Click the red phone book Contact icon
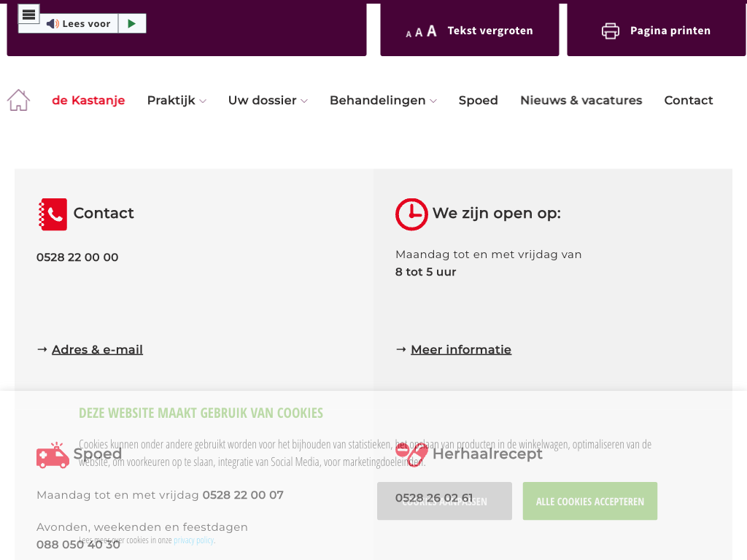Image resolution: width=747 pixels, height=560 pixels. 53,214
